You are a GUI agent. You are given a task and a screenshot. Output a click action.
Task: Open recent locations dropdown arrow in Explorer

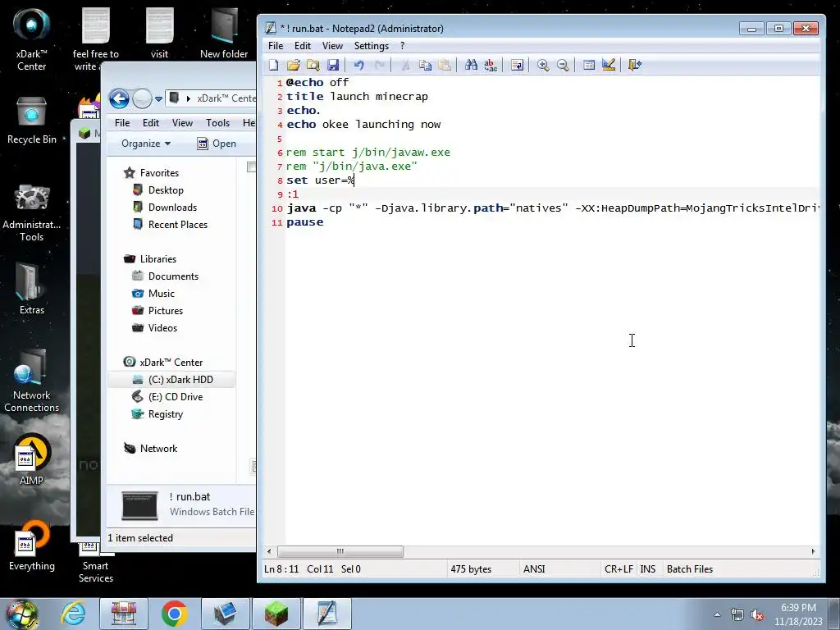158,99
